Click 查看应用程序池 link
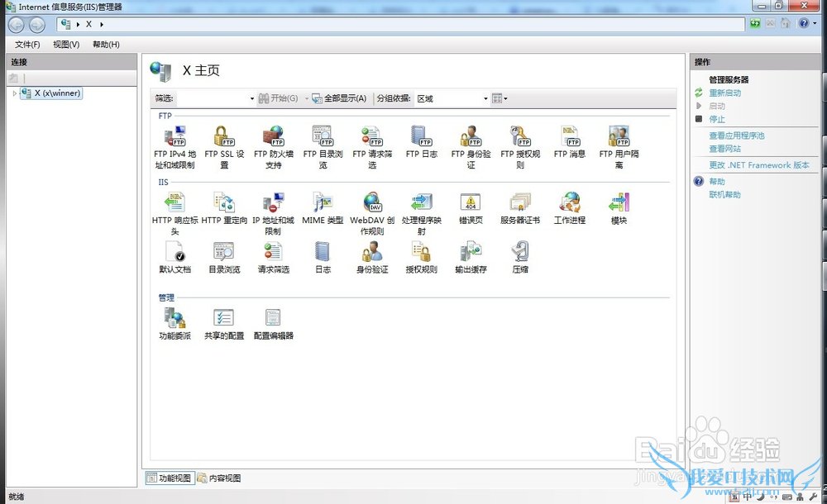This screenshot has height=504, width=827. click(736, 136)
